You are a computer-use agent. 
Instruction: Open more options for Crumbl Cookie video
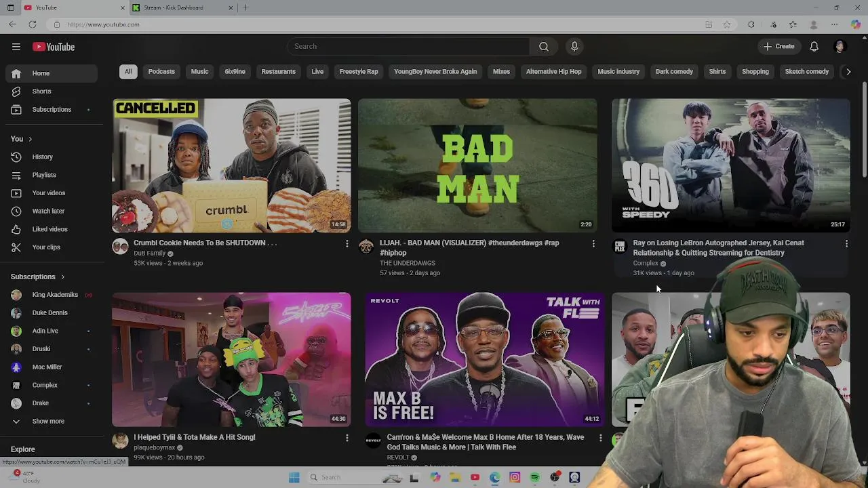point(347,243)
